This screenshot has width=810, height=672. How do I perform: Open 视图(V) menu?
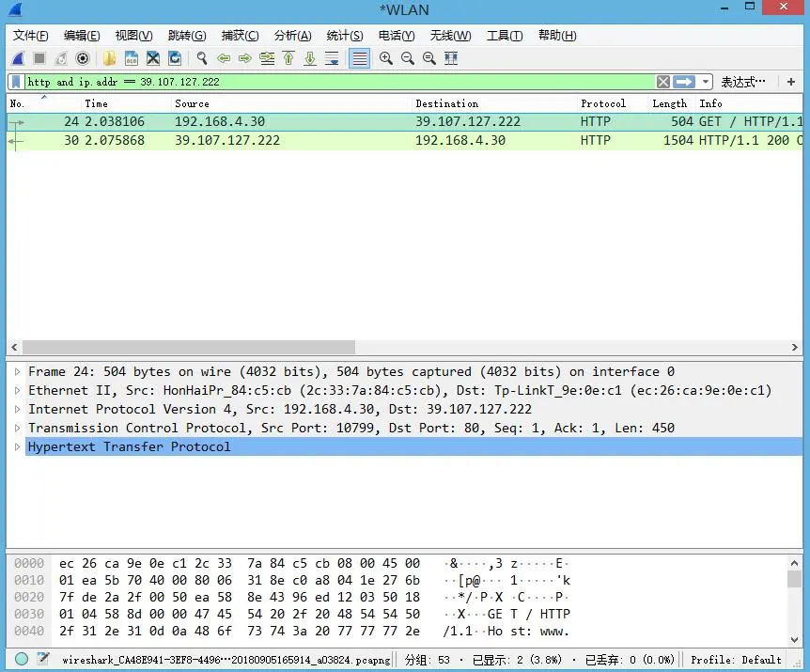click(133, 36)
